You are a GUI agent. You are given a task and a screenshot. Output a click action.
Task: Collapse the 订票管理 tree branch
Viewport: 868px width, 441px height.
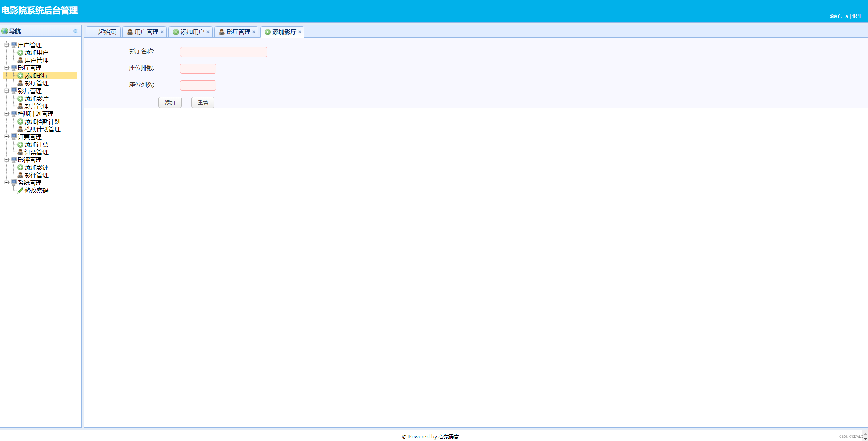point(7,137)
